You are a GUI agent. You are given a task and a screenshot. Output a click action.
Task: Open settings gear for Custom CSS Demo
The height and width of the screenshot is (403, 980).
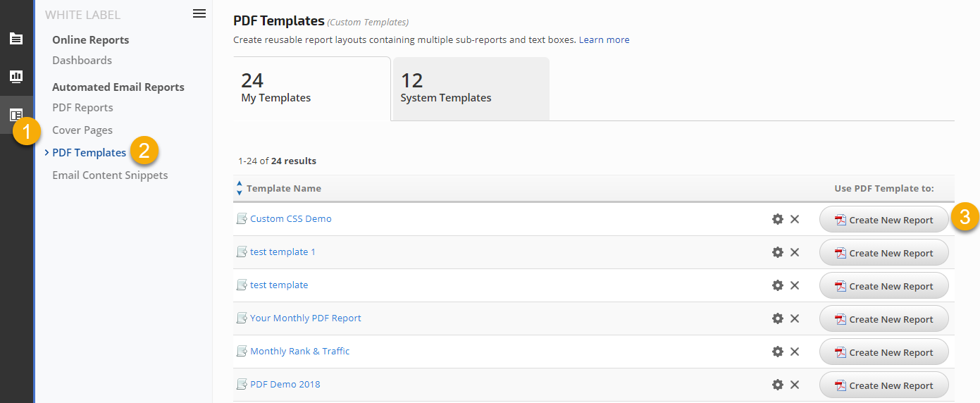tap(778, 219)
